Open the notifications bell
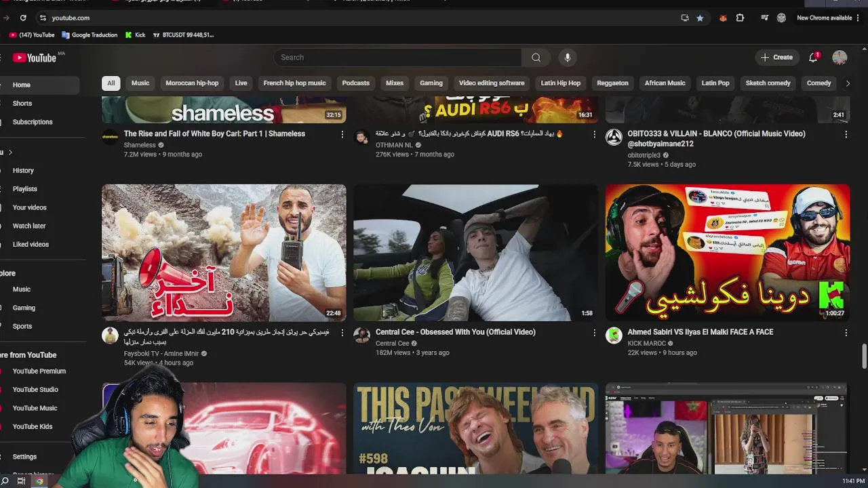Screen dimensions: 868x488 click(813, 58)
